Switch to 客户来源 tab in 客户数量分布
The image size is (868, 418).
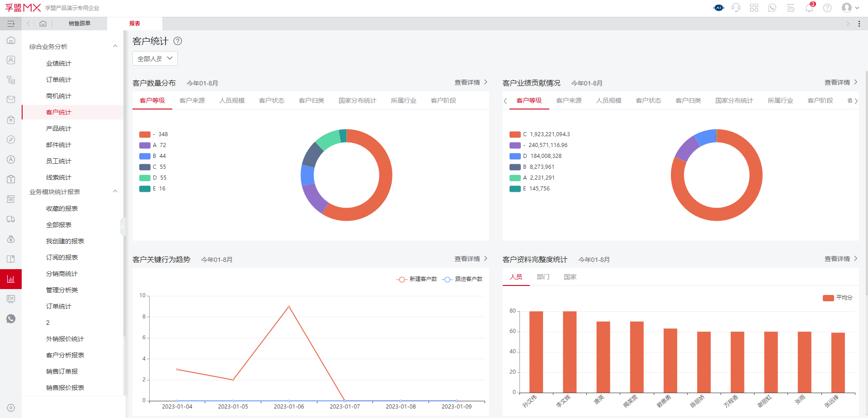(x=192, y=100)
